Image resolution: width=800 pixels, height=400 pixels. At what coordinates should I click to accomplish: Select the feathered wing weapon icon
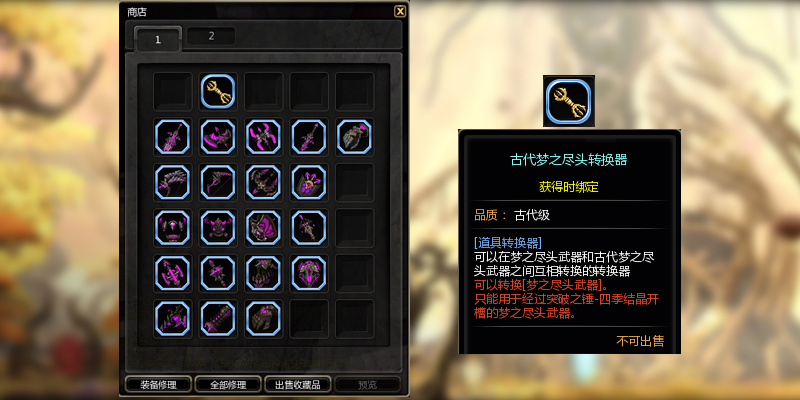(x=172, y=182)
